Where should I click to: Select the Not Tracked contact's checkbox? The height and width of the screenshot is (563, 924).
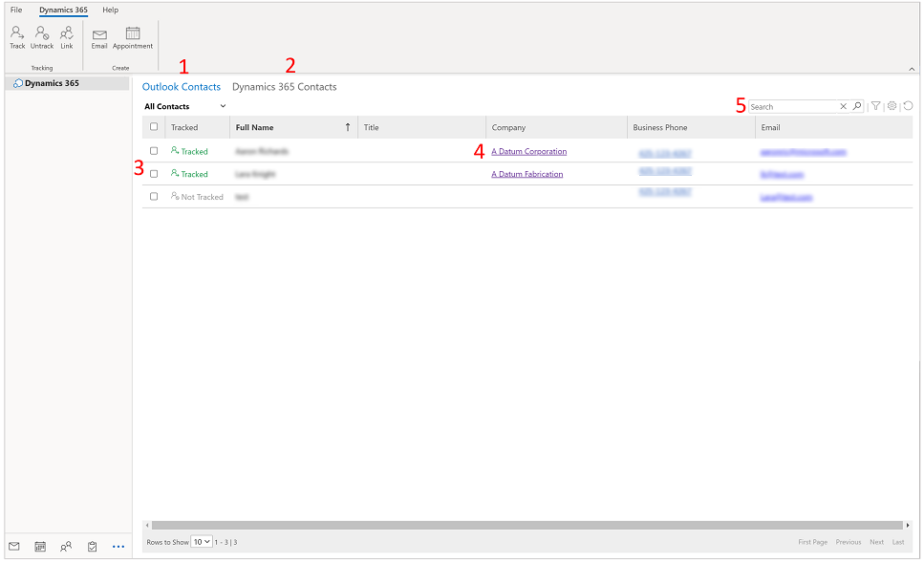154,197
